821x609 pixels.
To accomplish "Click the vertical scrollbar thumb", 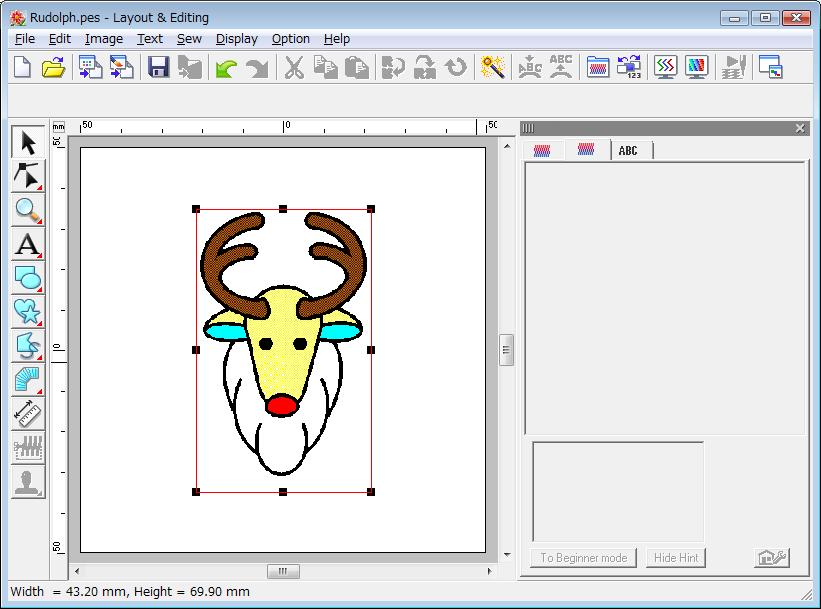I will tap(506, 350).
